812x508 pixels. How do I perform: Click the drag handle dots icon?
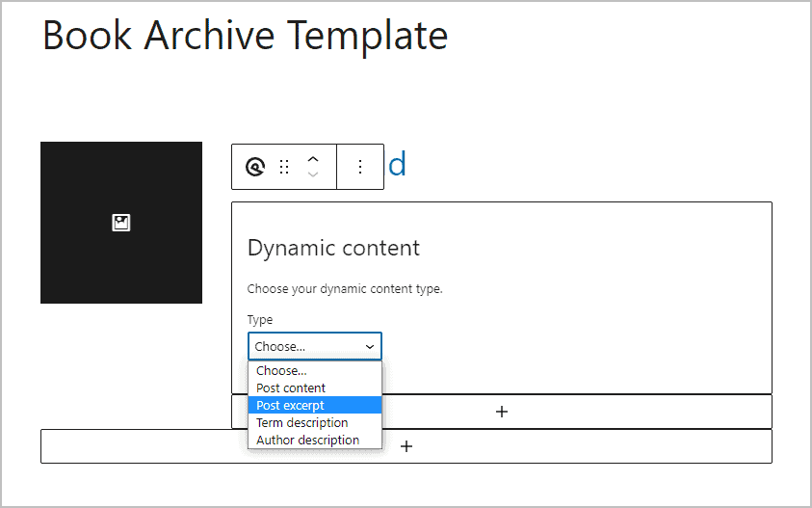coord(284,167)
